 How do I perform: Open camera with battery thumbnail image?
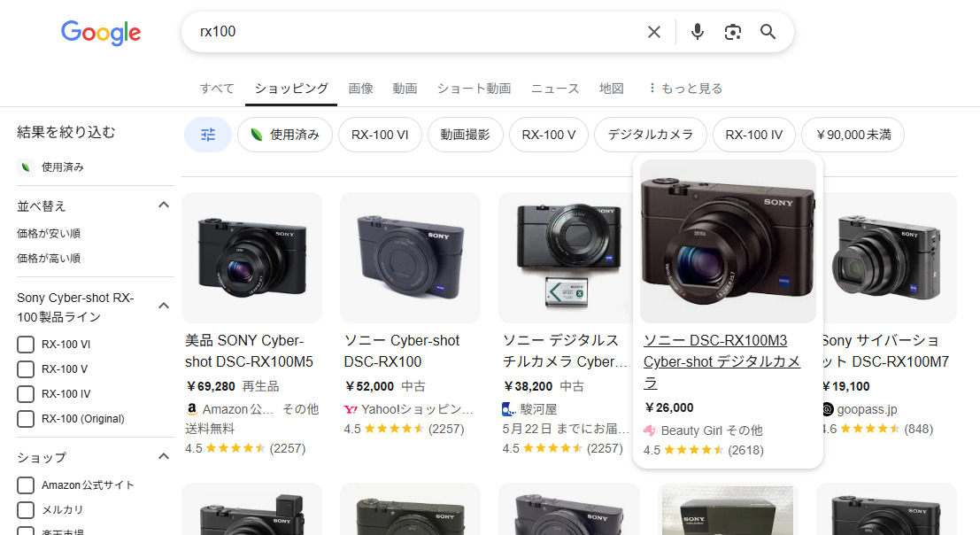[566, 258]
